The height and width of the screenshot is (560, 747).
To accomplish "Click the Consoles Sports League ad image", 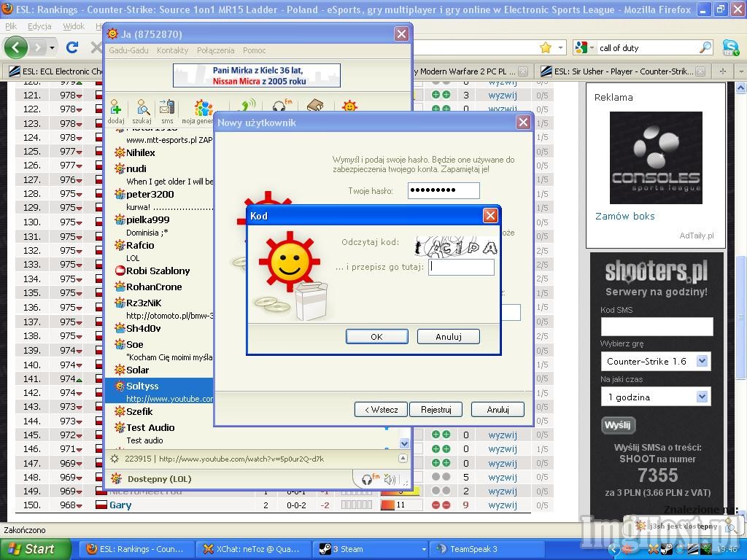I will (x=656, y=157).
